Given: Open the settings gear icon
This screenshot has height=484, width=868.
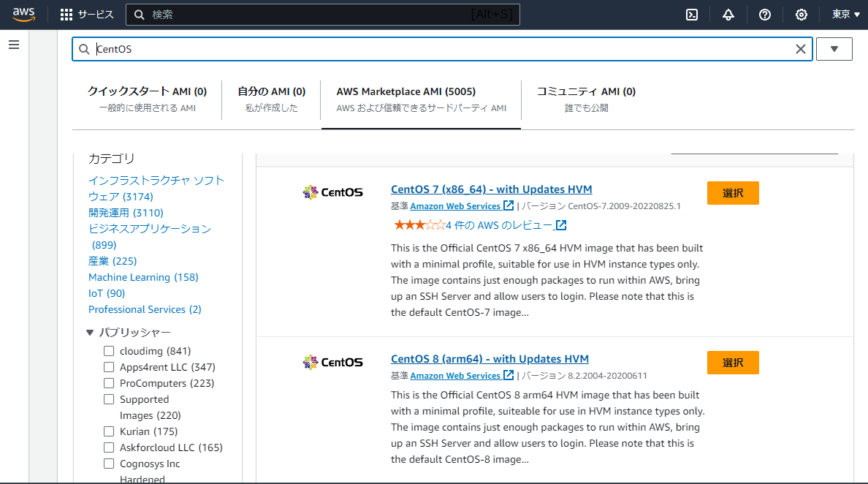Looking at the screenshot, I should pos(802,15).
